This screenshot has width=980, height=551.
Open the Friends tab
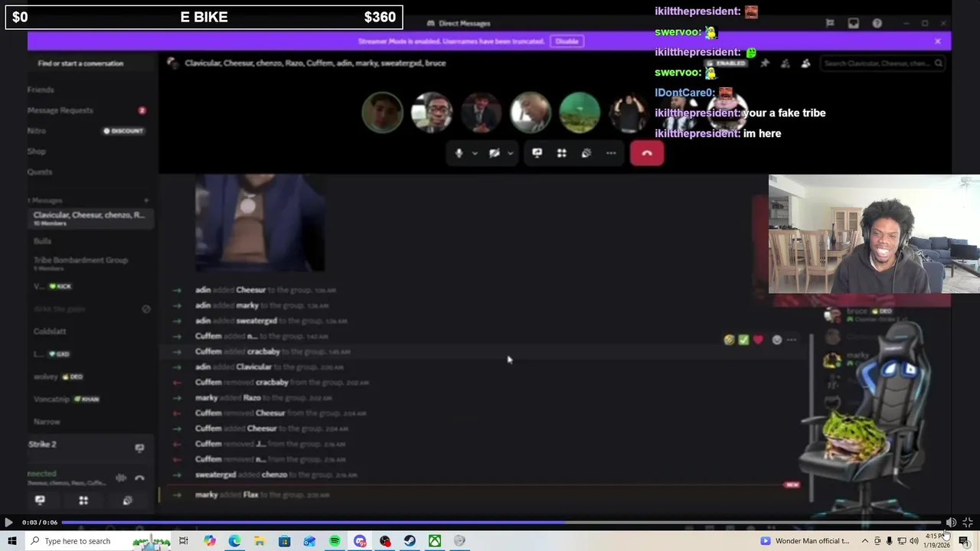tap(90, 90)
